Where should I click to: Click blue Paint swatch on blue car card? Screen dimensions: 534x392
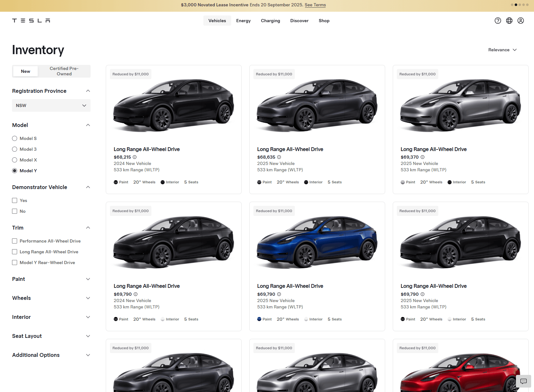(259, 319)
